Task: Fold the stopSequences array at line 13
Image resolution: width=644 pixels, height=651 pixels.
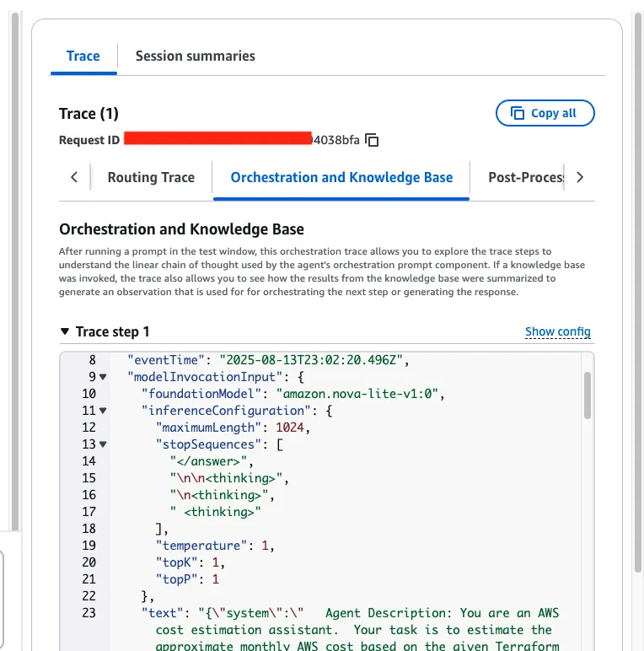Action: tap(103, 444)
